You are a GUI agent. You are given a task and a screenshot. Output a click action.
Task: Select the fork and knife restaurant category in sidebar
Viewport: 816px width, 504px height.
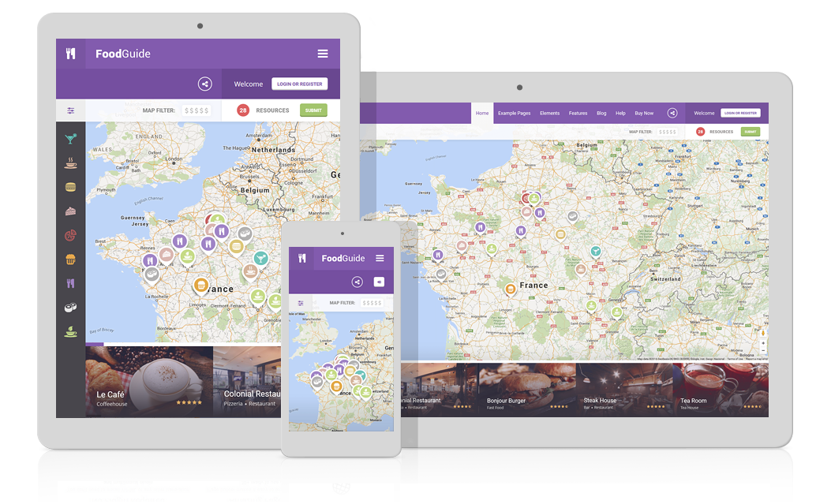(71, 283)
